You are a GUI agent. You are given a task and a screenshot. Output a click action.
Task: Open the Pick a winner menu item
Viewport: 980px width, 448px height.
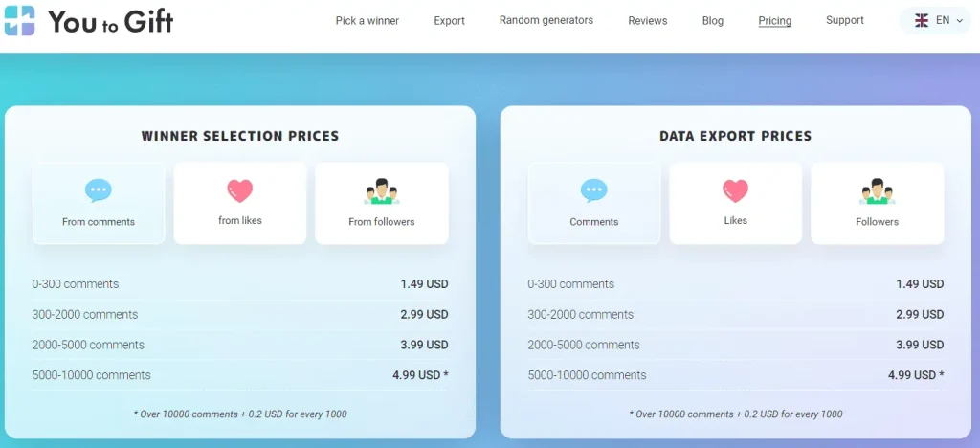(x=367, y=21)
